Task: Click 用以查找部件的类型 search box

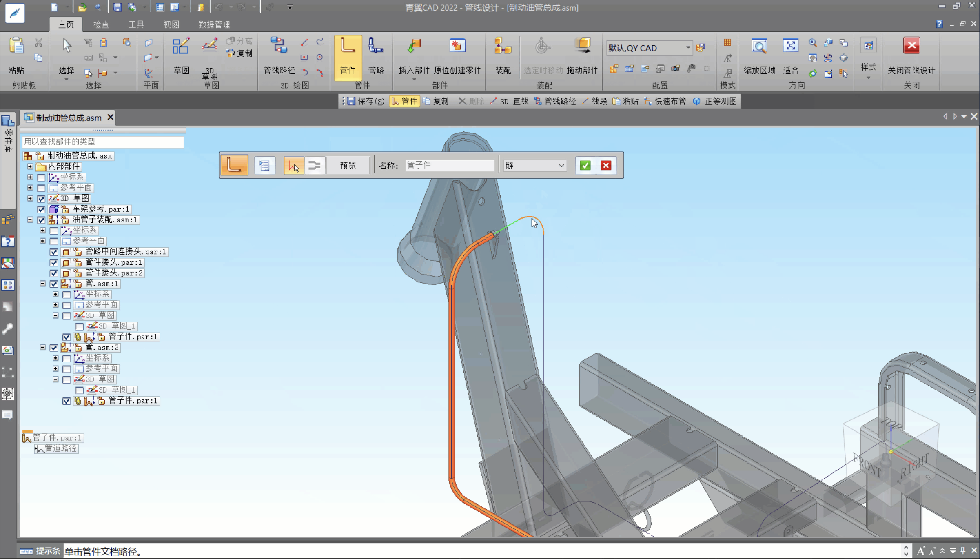Action: 102,142
